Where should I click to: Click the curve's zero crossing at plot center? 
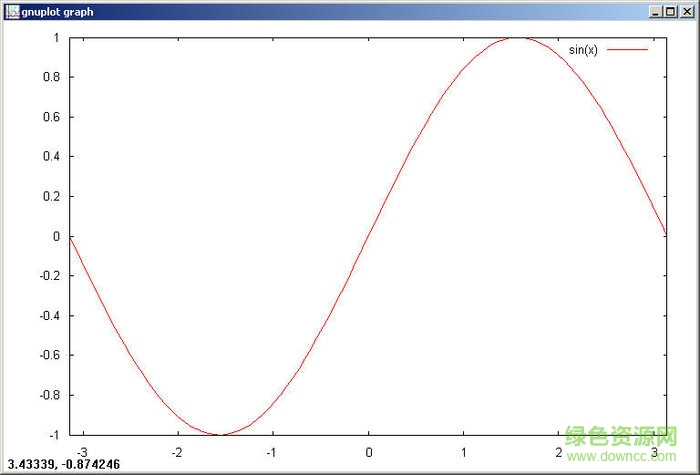[x=368, y=236]
